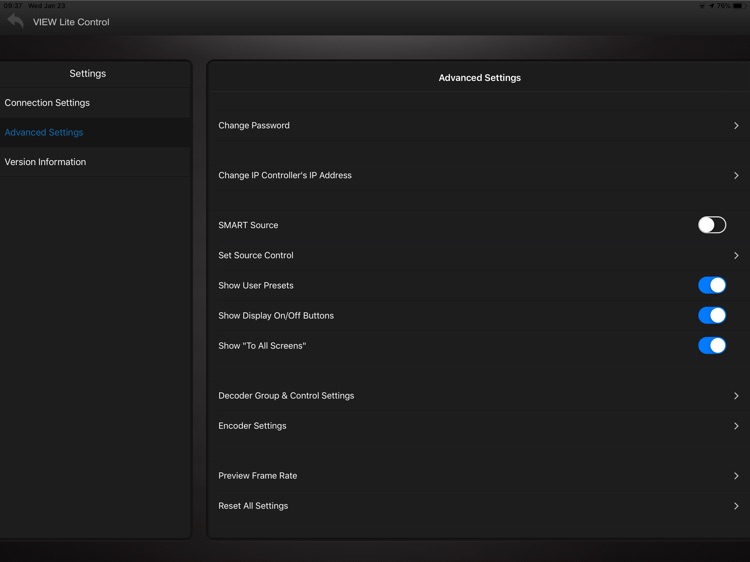Viewport: 750px width, 562px height.
Task: Click Change IP Controller's IP Address label
Action: [285, 176]
